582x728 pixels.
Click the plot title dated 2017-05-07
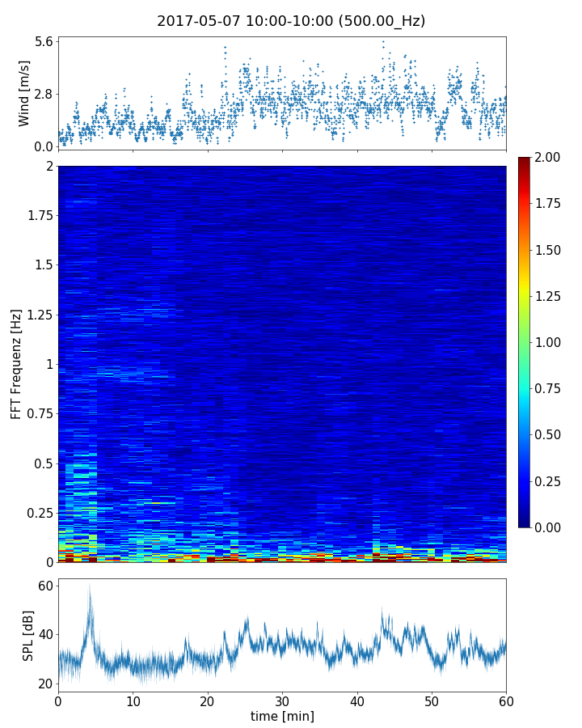[291, 21]
